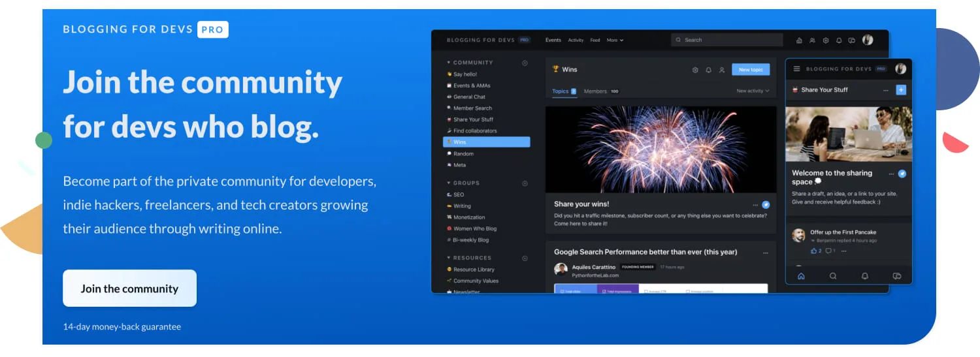Click the add icon next to COMMUNITY
This screenshot has width=980, height=357.
[x=525, y=63]
